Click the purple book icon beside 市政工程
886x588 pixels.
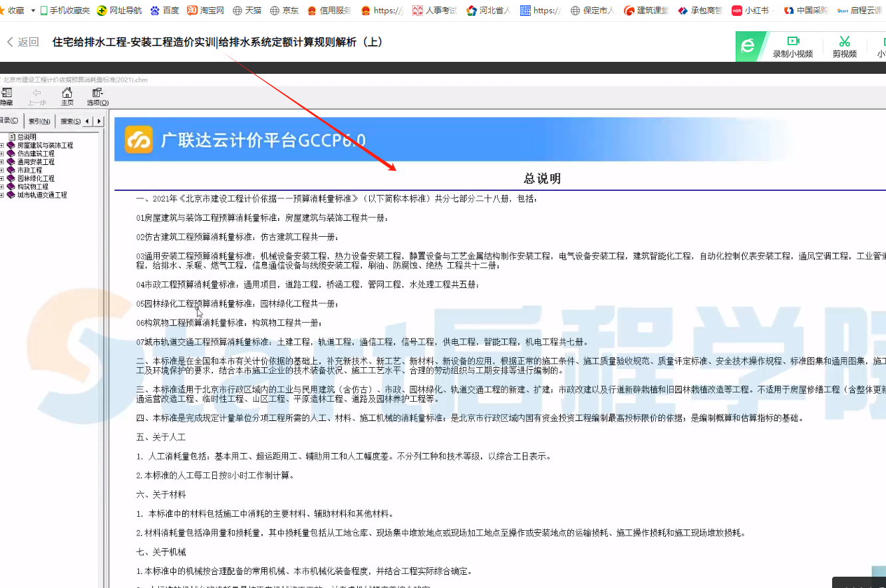click(11, 170)
